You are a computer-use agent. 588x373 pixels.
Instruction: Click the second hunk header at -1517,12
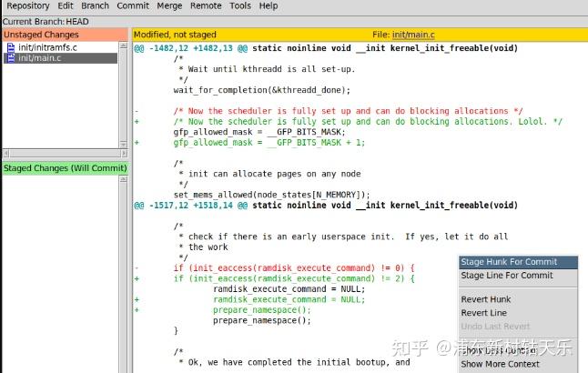pyautogui.click(x=326, y=206)
